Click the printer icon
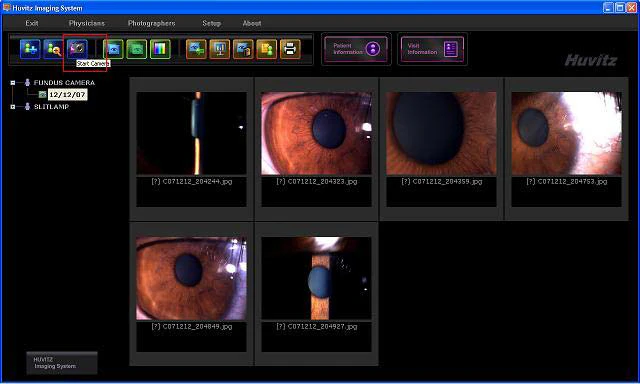This screenshot has height=384, width=640. point(290,49)
